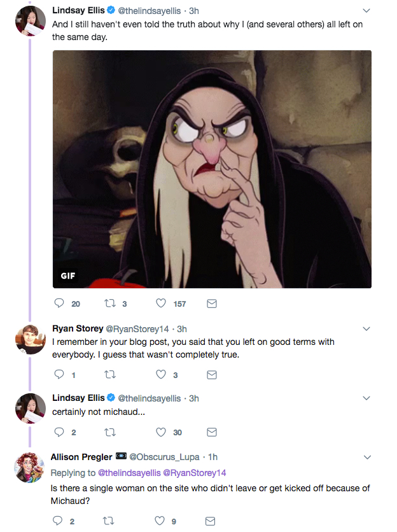
Task: Expand options caret on Ryan Storey's tweet
Action: point(366,329)
